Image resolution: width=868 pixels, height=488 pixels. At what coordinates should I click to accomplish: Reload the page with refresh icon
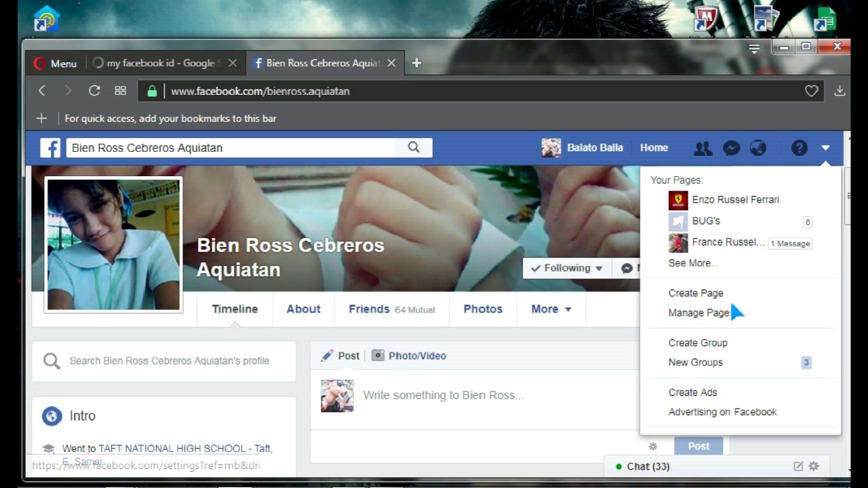94,91
